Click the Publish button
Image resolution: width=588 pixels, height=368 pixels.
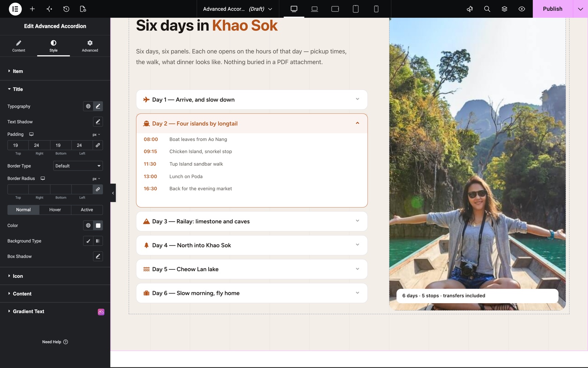(x=553, y=9)
